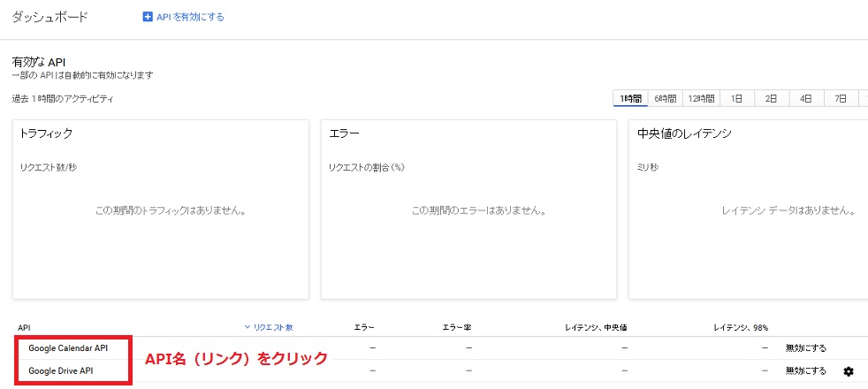The height and width of the screenshot is (389, 868).
Task: Click the 中央値のレイテンシ chart title
Action: point(684,133)
